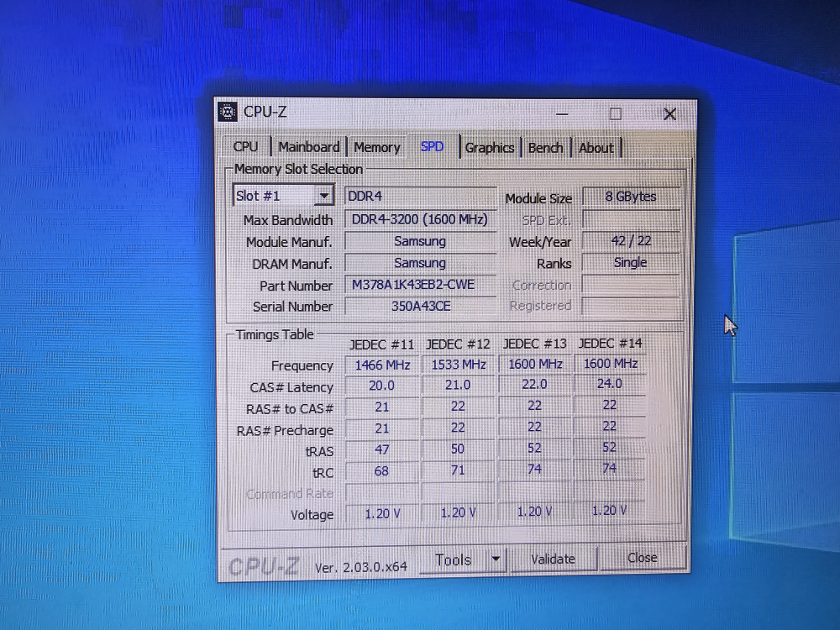The width and height of the screenshot is (840, 630).
Task: Click JEDEC #11 RAS# to CAS# value 21
Action: 382,407
